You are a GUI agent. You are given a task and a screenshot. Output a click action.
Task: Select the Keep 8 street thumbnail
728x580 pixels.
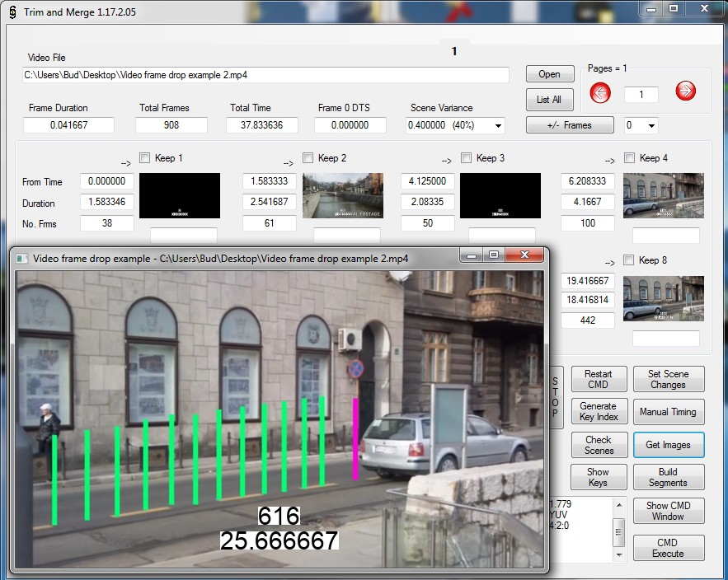[664, 298]
